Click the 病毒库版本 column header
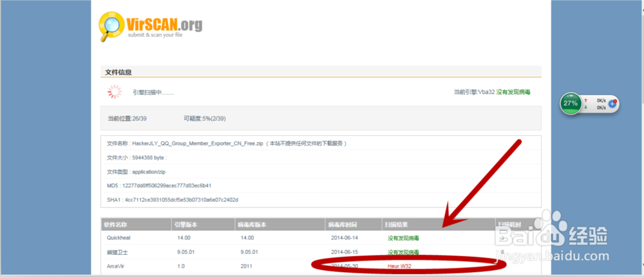The image size is (644, 278). 252,225
